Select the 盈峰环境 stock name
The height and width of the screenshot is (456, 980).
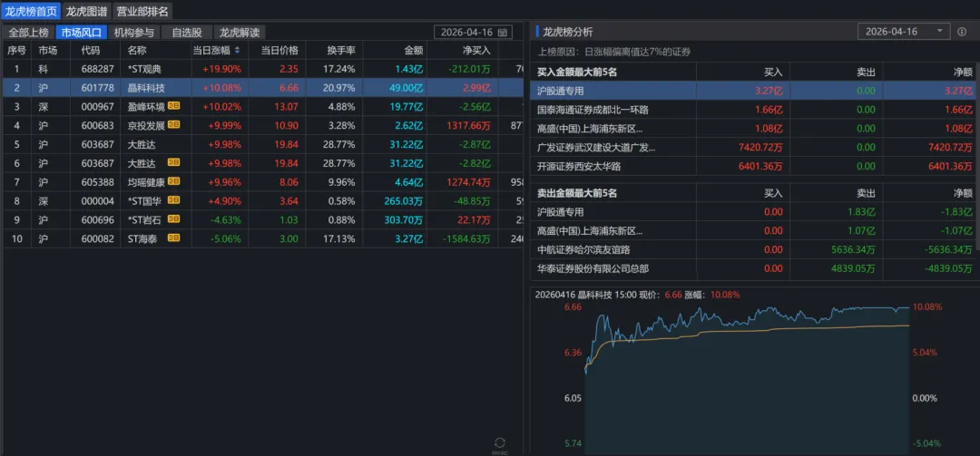click(146, 106)
